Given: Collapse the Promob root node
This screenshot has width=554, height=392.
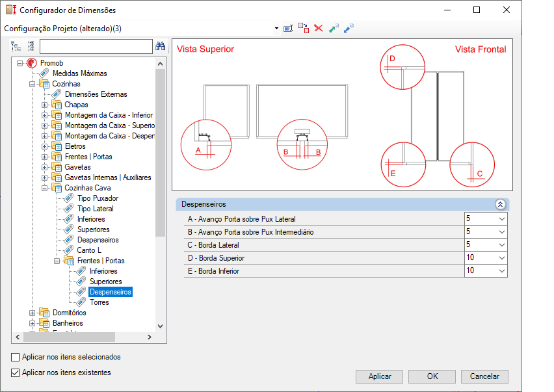Looking at the screenshot, I should click(20, 63).
